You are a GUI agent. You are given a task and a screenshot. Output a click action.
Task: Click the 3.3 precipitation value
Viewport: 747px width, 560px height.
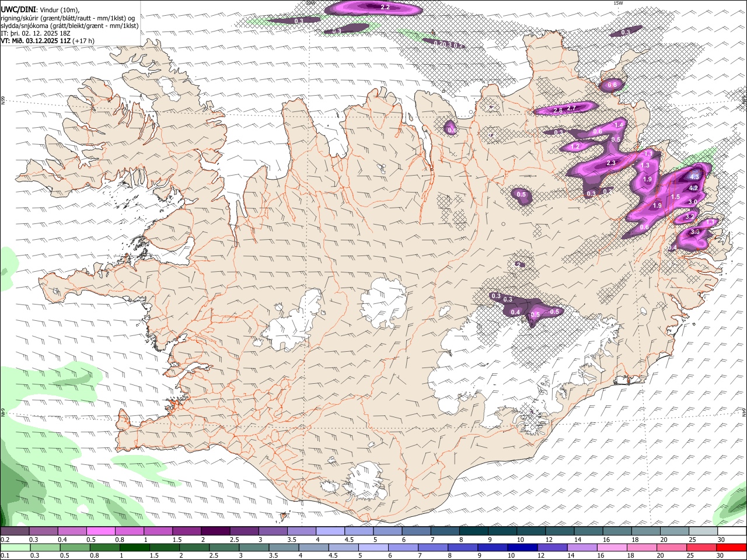(x=694, y=232)
